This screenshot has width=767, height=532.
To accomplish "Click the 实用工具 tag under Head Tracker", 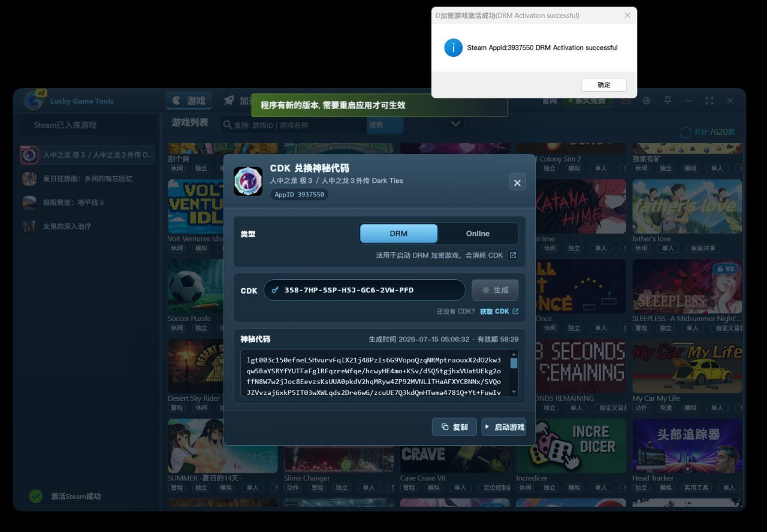I will point(697,488).
